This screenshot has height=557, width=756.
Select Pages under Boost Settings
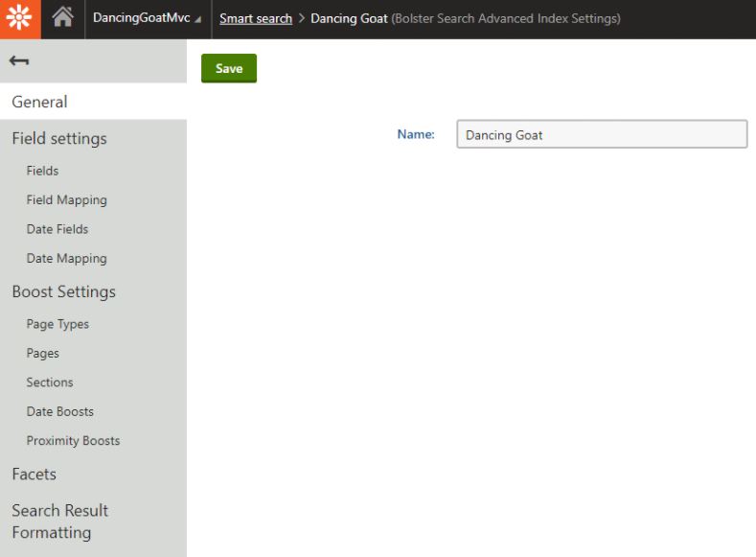click(x=43, y=354)
